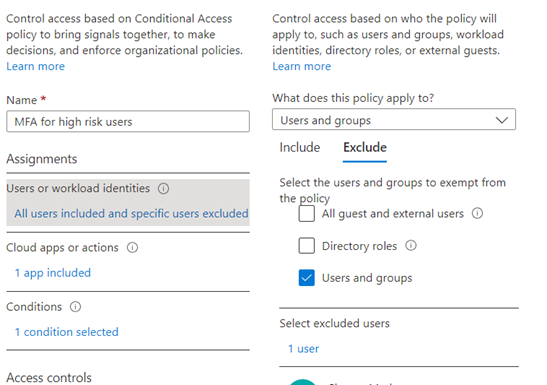Show info tooltip next to Conditions
The image size is (547, 385).
tap(75, 307)
